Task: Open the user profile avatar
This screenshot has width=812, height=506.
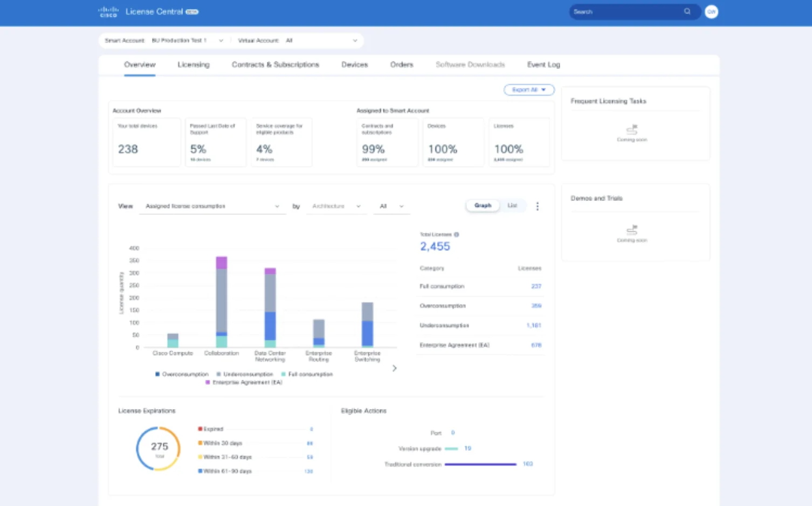Action: click(711, 12)
